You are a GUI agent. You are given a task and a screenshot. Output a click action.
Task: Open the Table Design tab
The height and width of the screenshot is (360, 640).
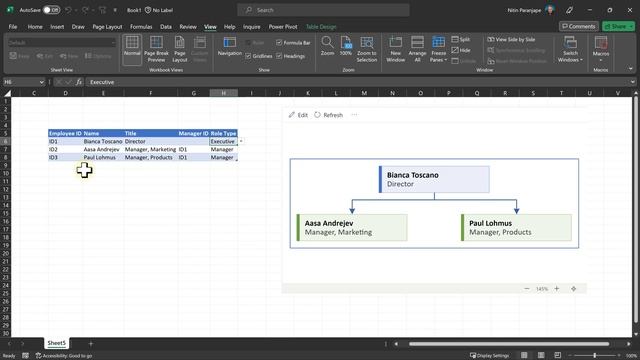321,27
